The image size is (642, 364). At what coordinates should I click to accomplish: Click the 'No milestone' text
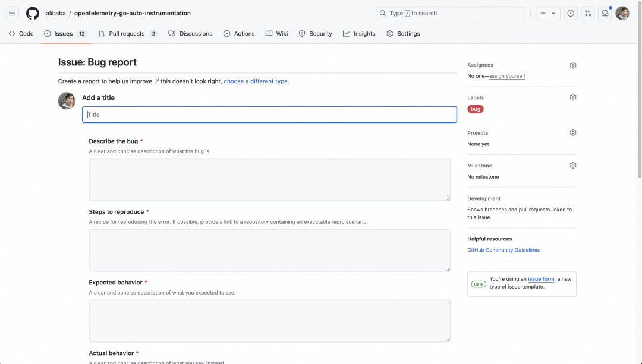pyautogui.click(x=483, y=177)
